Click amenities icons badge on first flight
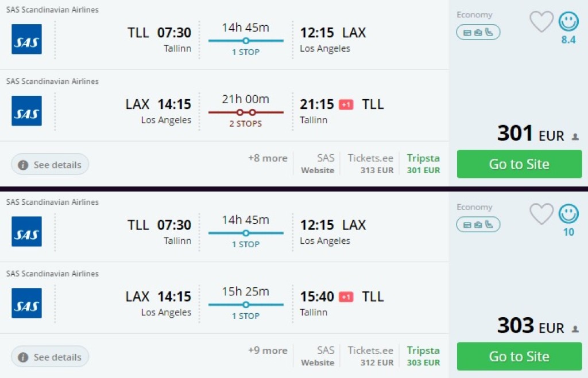 click(478, 33)
